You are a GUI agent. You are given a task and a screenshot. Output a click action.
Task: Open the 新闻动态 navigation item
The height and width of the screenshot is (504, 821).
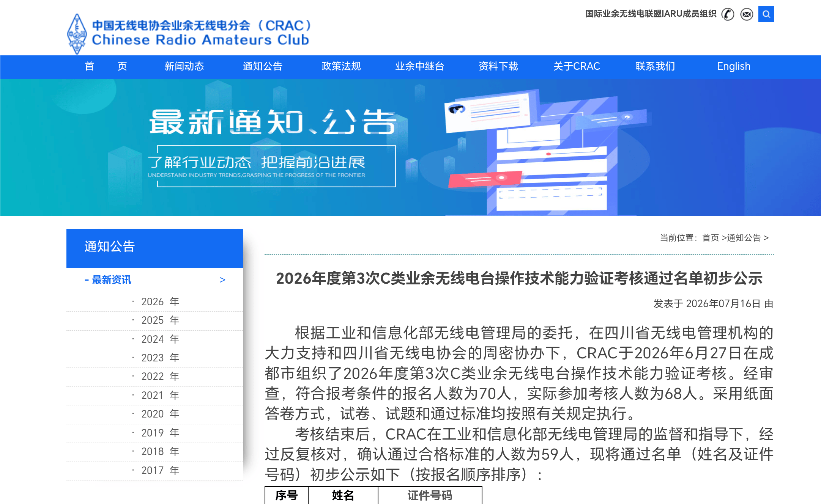(184, 66)
